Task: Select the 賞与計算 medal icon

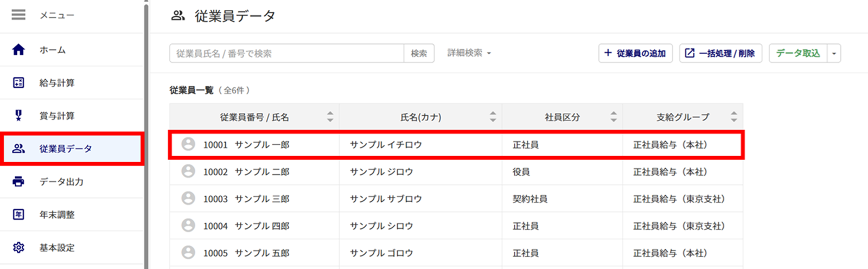Action: tap(18, 116)
